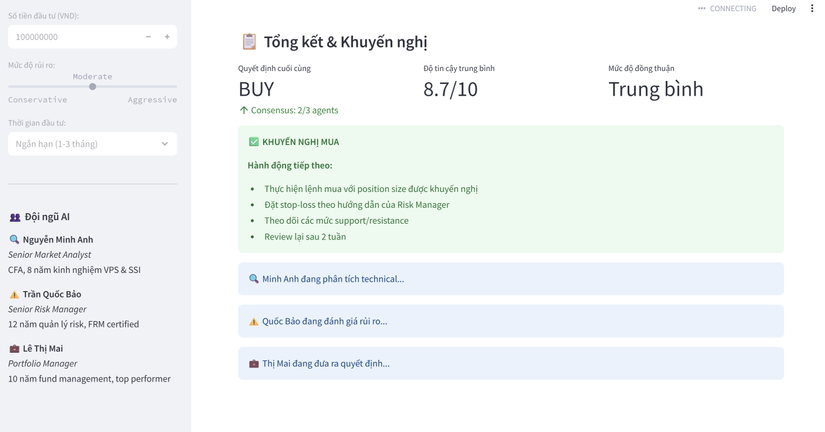Click the briefcase icon in Thị Mai status box
Screen dimensions: 825x432
254,364
